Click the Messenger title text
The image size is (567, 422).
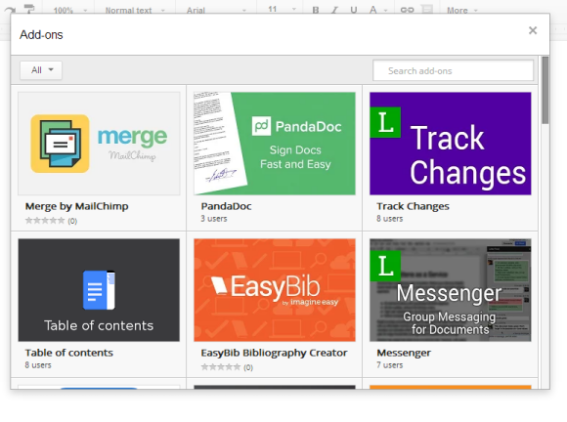tap(404, 353)
